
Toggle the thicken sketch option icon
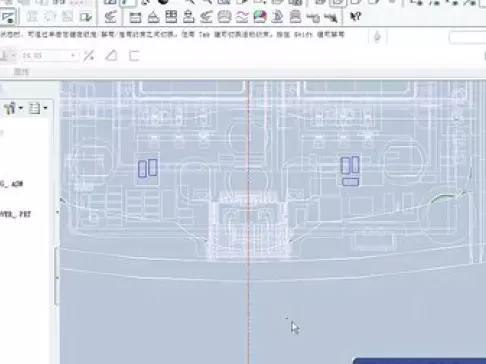[x=134, y=56]
